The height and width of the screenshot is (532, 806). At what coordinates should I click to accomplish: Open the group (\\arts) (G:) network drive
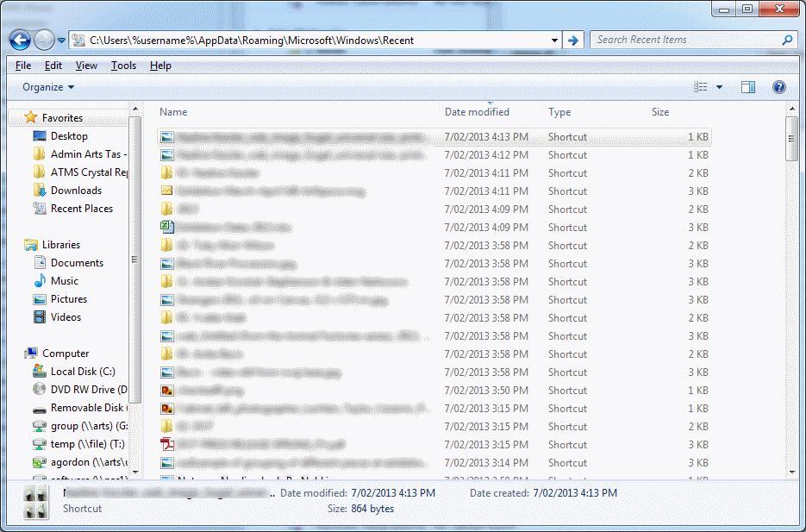coord(89,426)
